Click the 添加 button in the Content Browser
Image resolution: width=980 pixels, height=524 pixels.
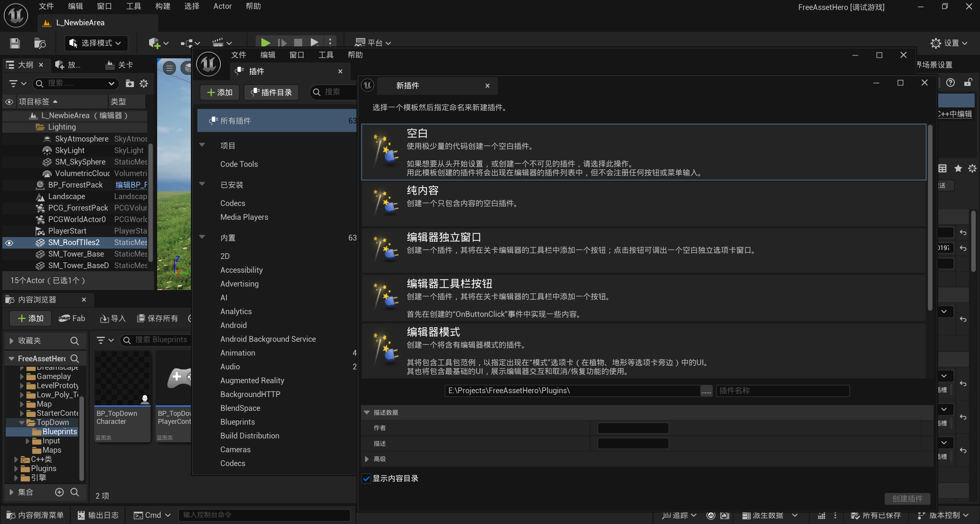(x=30, y=318)
